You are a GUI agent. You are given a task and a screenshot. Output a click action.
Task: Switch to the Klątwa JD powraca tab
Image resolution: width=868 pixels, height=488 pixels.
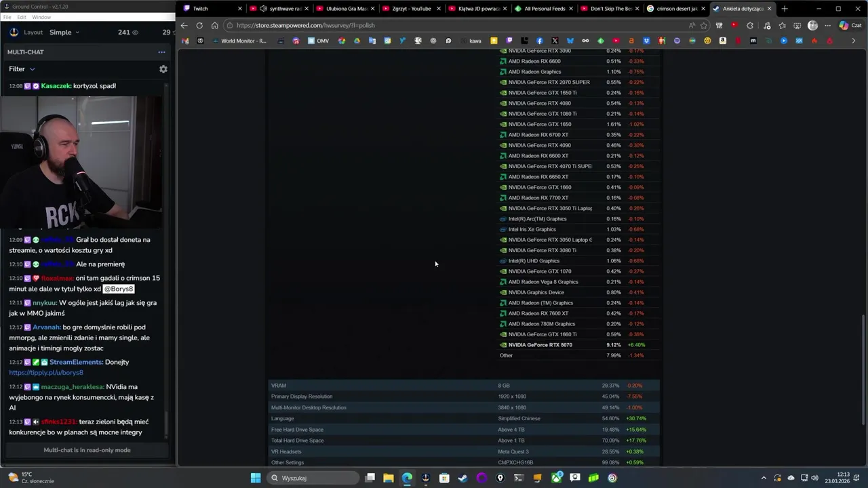(477, 9)
